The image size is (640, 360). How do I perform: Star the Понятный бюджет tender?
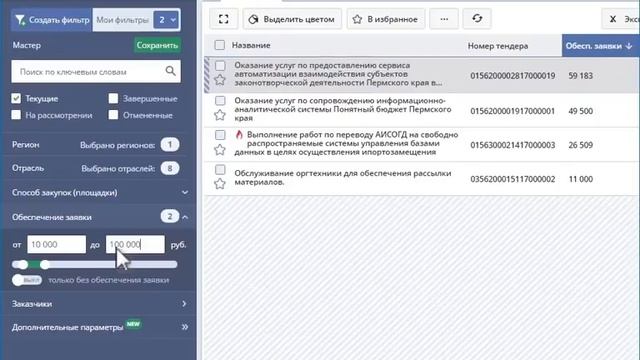[x=220, y=115]
